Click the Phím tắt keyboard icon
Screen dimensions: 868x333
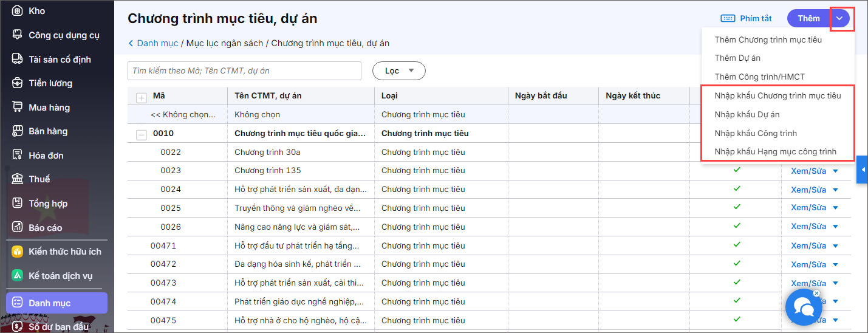[x=728, y=18]
